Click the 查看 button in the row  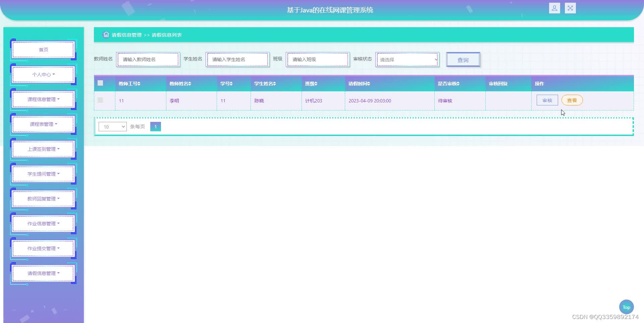tap(572, 100)
